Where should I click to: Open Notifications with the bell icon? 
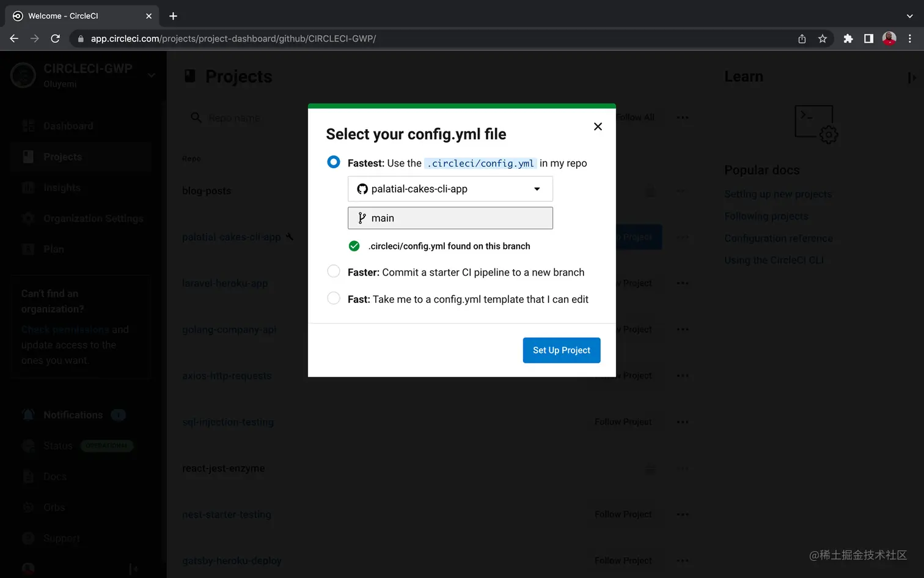pos(28,414)
